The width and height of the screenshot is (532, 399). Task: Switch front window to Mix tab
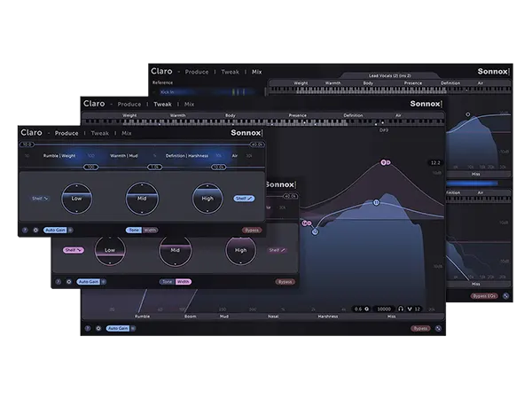click(x=126, y=133)
